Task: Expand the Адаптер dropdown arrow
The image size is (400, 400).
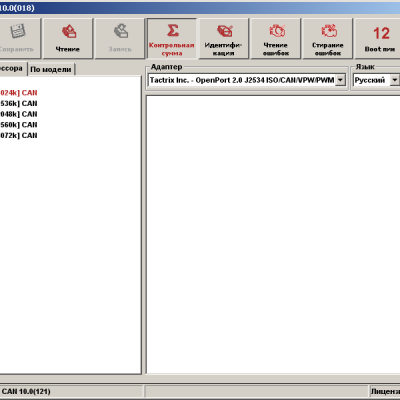Action: (340, 80)
